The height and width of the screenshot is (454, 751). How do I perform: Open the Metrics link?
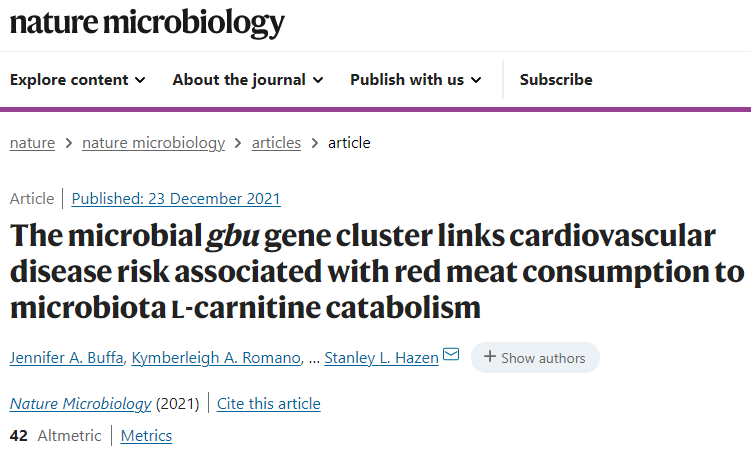tap(146, 436)
